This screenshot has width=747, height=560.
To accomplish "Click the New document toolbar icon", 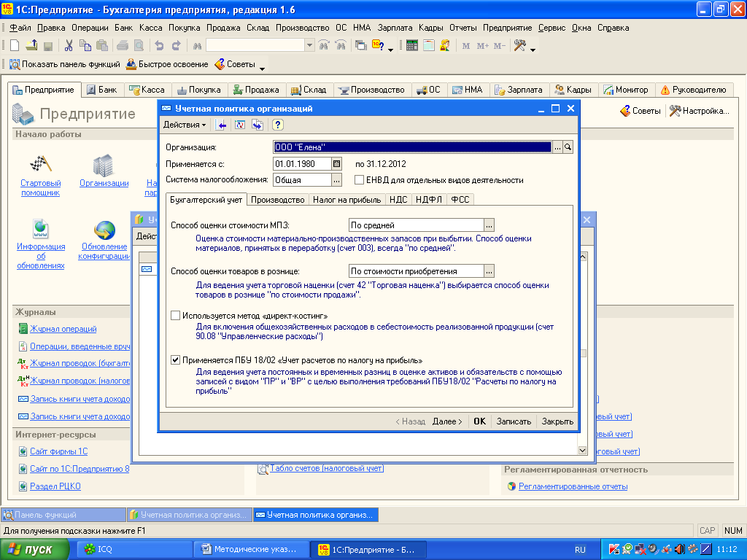I will (15, 46).
